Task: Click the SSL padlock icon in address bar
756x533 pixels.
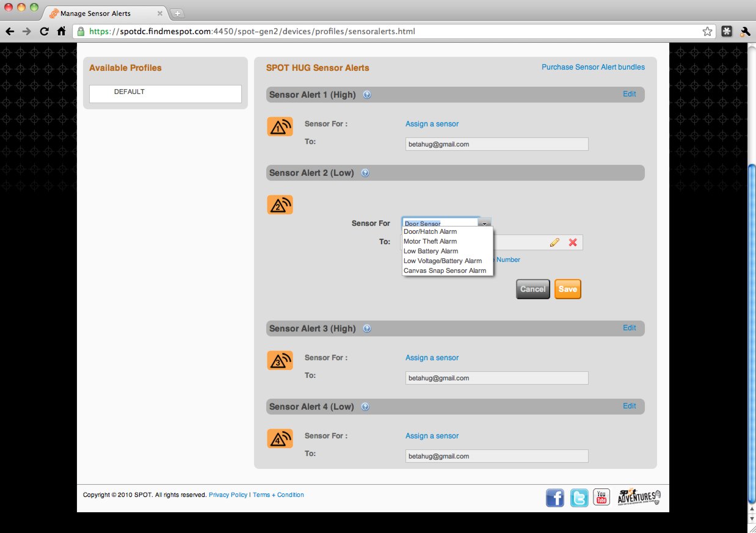Action: (x=81, y=31)
